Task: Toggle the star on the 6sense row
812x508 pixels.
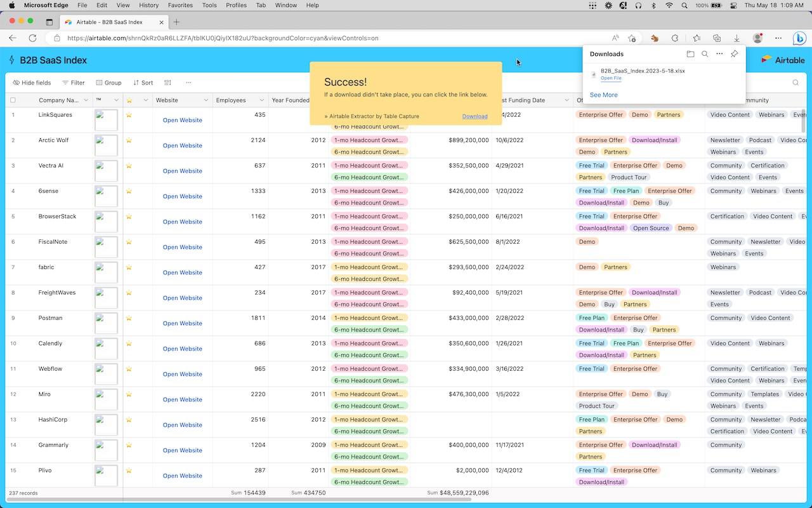Action: [129, 191]
